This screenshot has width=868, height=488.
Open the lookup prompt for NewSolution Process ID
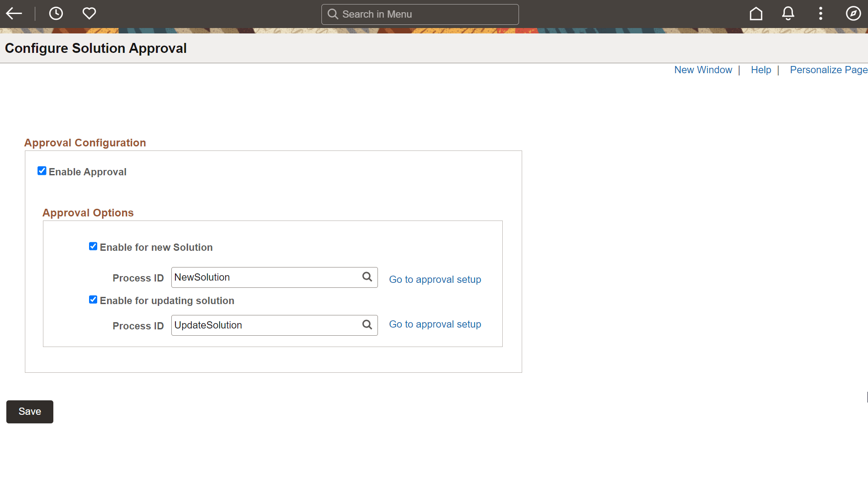pos(367,277)
